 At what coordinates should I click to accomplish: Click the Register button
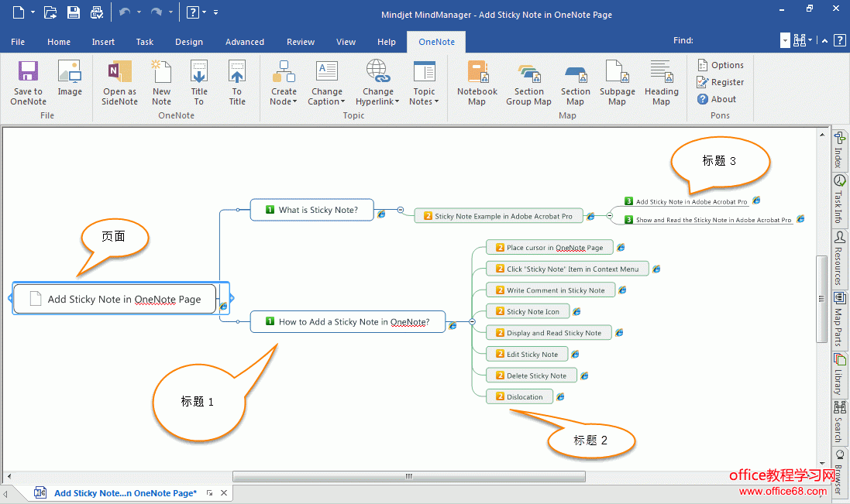[720, 82]
